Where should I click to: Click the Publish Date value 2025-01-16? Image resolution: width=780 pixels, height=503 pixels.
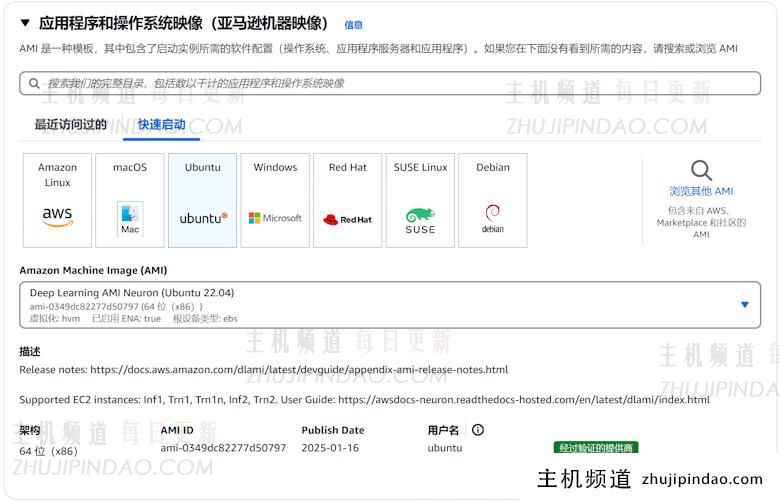tap(330, 448)
